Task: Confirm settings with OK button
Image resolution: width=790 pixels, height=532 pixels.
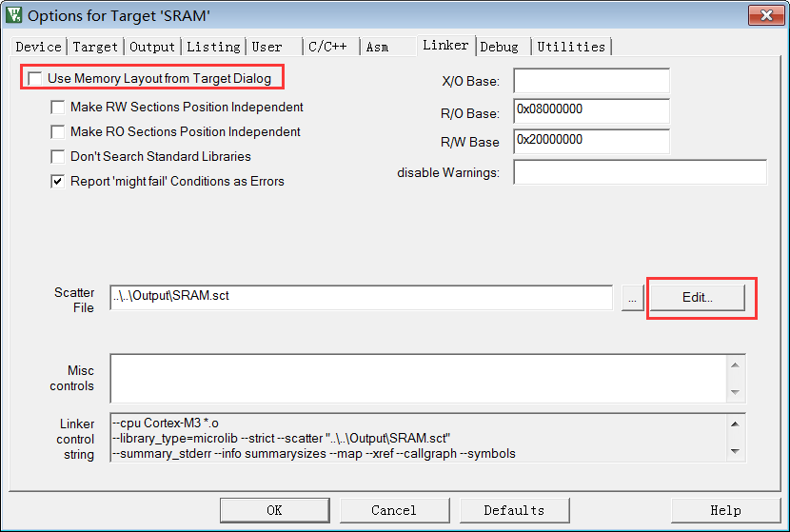Action: coord(274,510)
